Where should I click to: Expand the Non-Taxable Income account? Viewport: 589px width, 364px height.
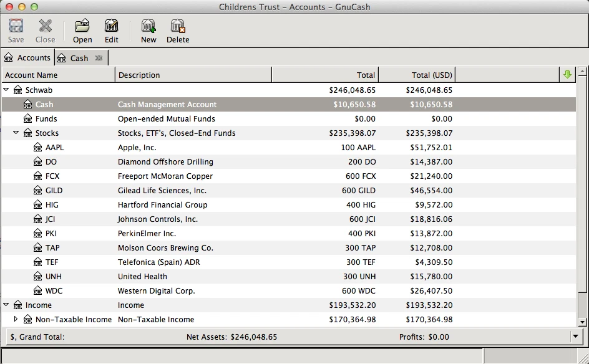(16, 319)
